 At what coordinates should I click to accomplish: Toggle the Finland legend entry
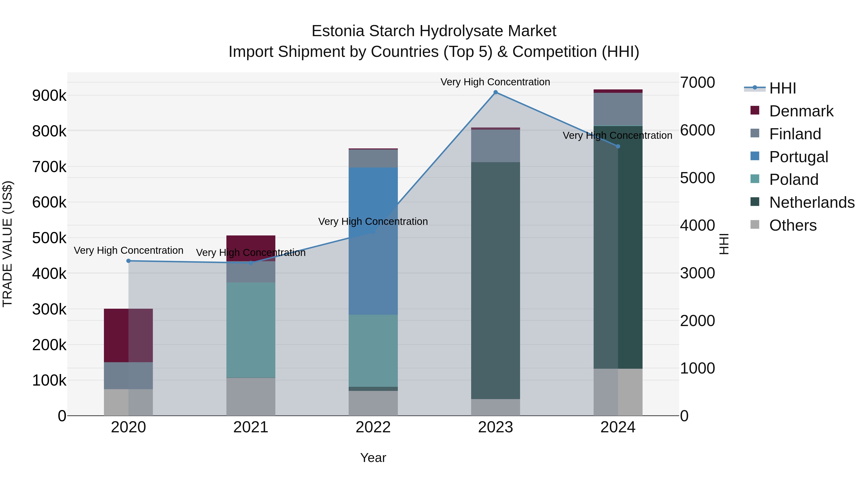click(786, 134)
